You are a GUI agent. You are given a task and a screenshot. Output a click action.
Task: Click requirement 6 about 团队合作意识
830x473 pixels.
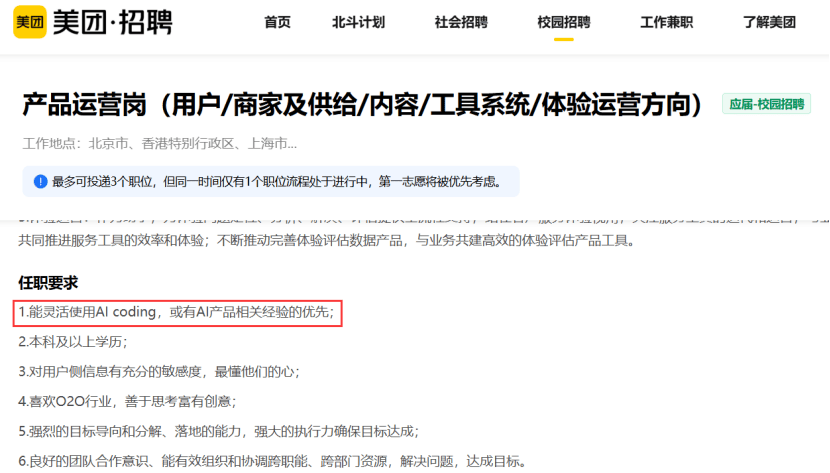pyautogui.click(x=273, y=461)
